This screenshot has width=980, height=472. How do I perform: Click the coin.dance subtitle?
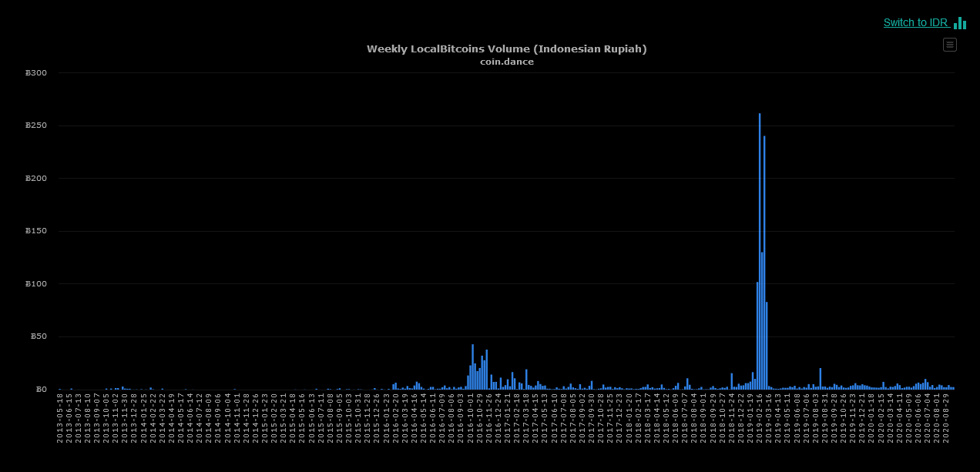(x=506, y=62)
